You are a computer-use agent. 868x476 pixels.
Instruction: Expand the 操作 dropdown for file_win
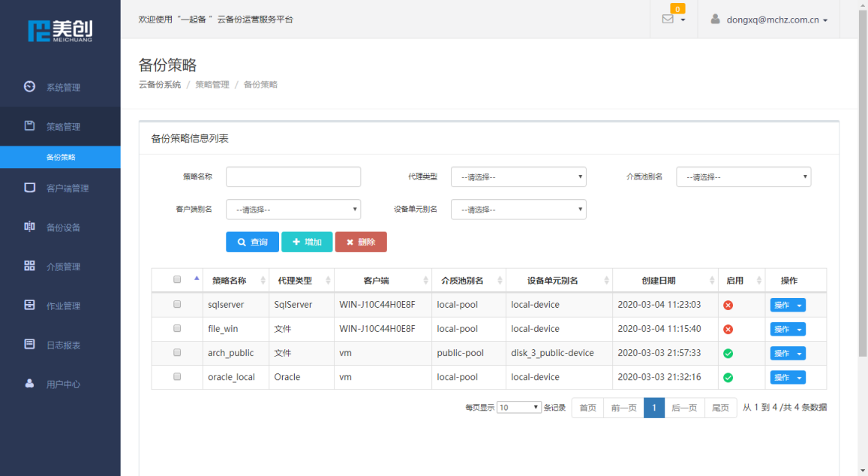pos(788,329)
